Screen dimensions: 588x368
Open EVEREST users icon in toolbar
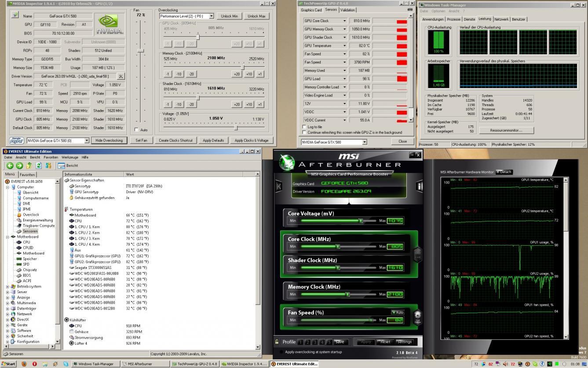(48, 166)
